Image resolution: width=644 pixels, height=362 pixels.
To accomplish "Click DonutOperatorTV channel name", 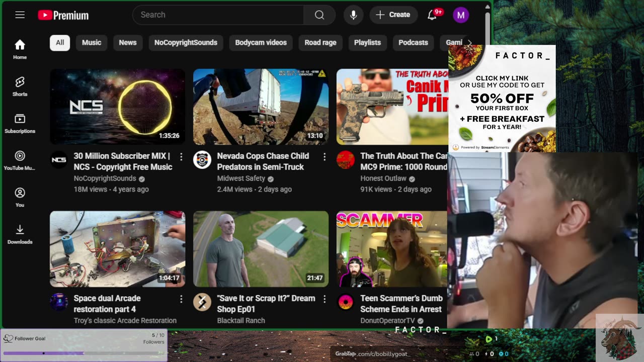I will [388, 321].
